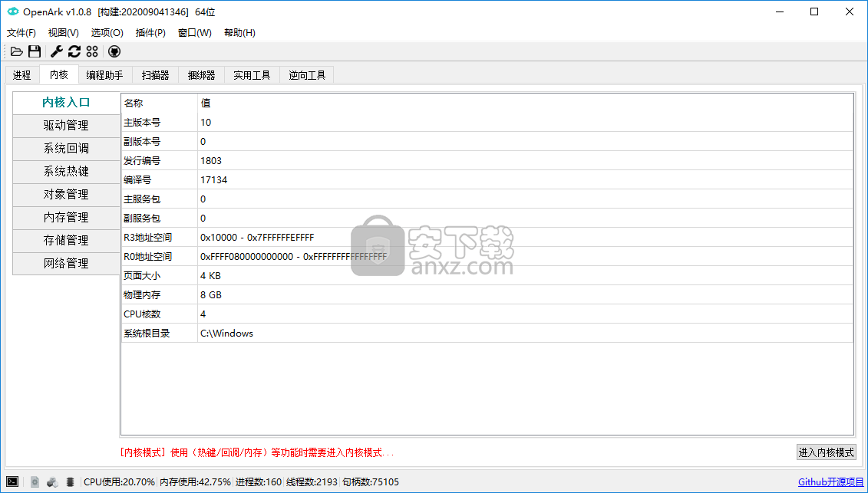Open the 窗口(W) menu
Screen dimensions: 868x493
194,33
